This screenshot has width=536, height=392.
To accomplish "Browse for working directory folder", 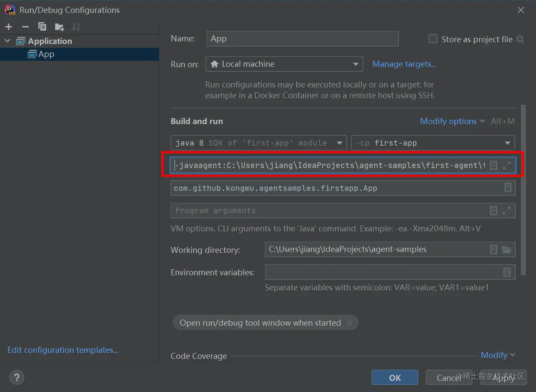I will click(x=507, y=249).
